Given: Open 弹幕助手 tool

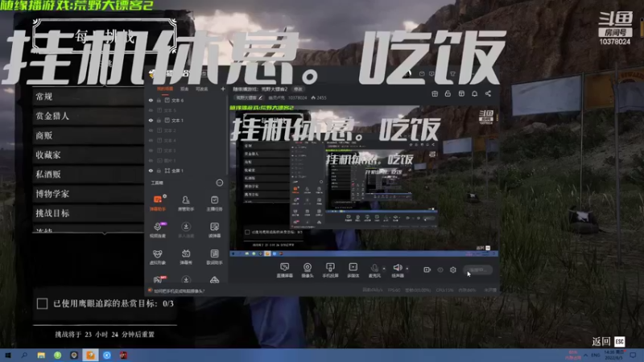Looking at the screenshot, I should tap(158, 203).
